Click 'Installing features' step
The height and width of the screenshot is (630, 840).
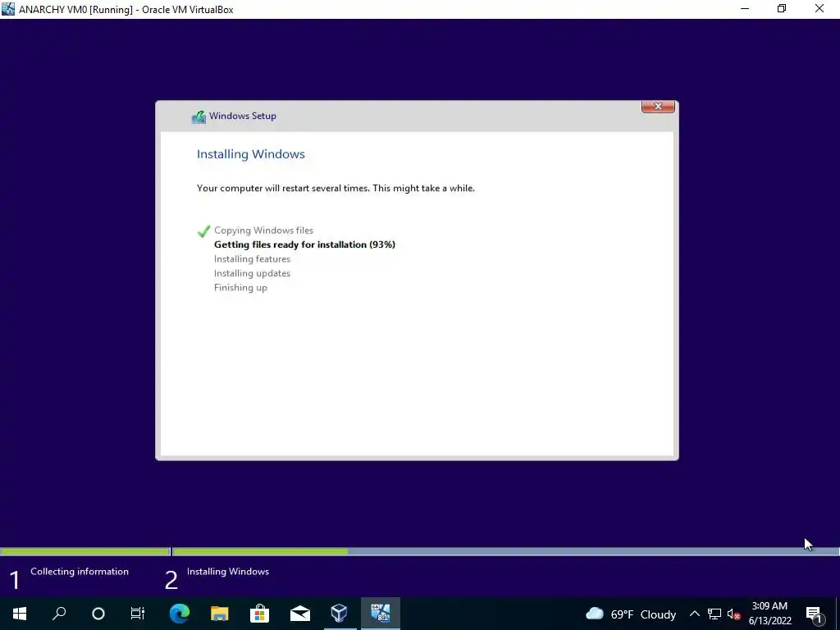click(253, 258)
